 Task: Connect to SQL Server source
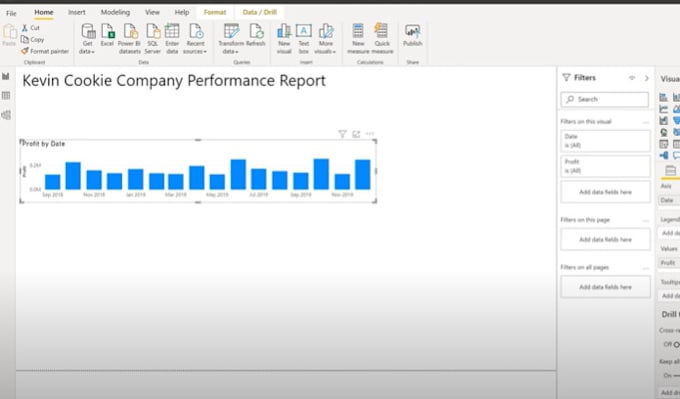point(153,39)
